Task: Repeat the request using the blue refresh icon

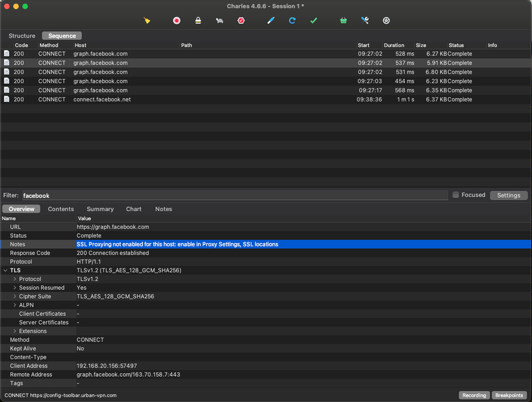Action: tap(291, 20)
